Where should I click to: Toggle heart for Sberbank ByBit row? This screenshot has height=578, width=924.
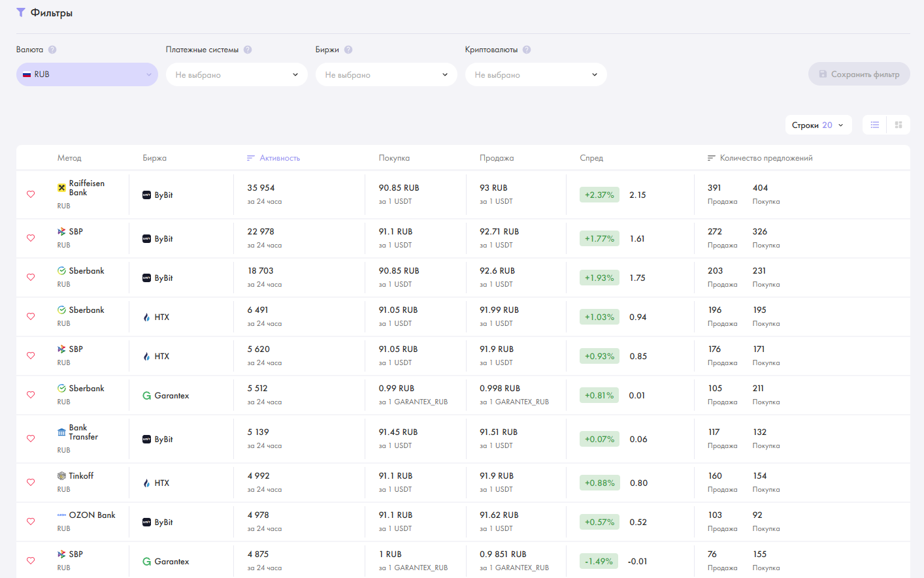(x=31, y=278)
